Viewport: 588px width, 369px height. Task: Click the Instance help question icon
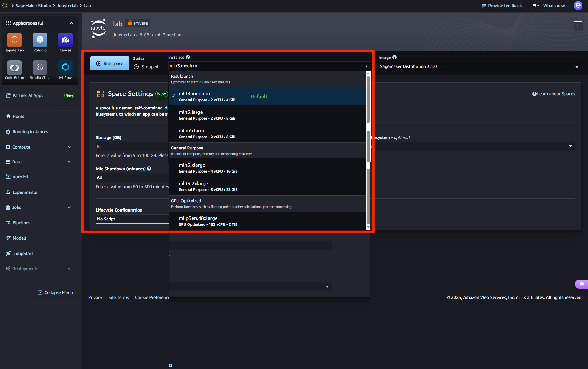(x=188, y=57)
